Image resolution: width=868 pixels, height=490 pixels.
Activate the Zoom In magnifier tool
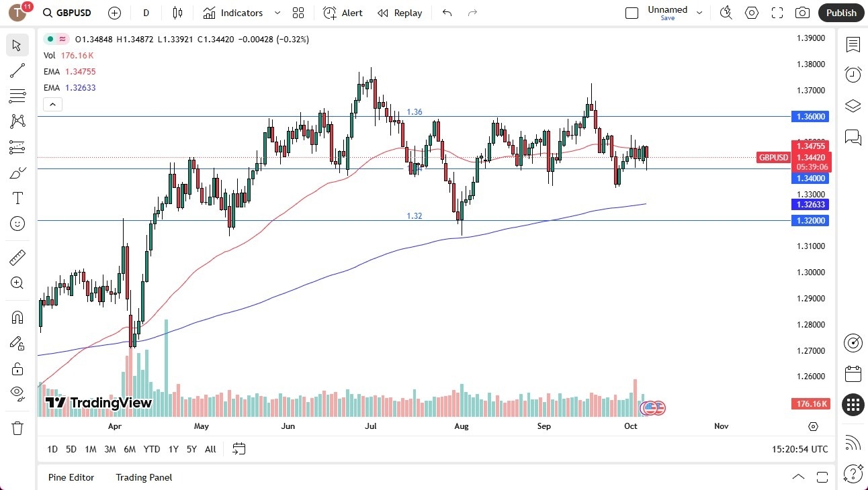(x=17, y=283)
